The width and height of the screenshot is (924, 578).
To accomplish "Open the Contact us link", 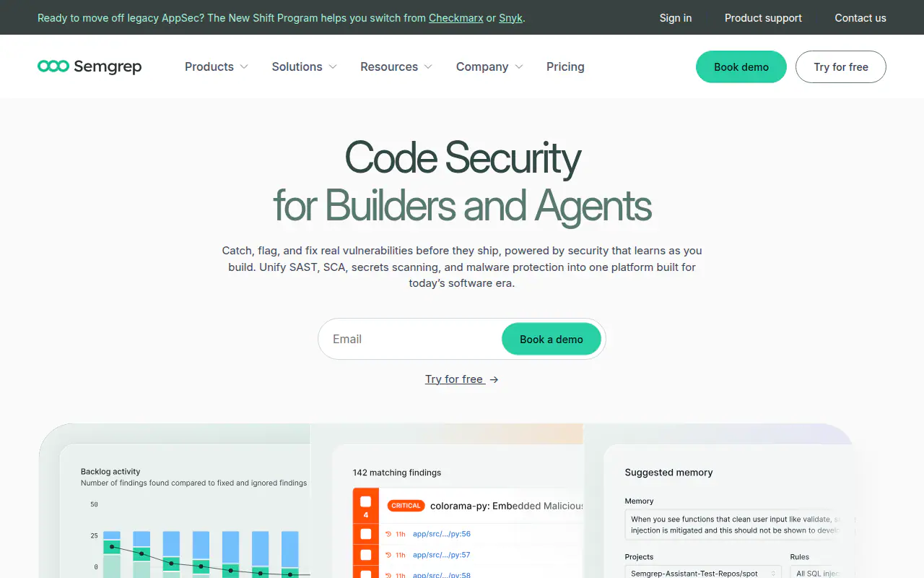I will point(860,17).
